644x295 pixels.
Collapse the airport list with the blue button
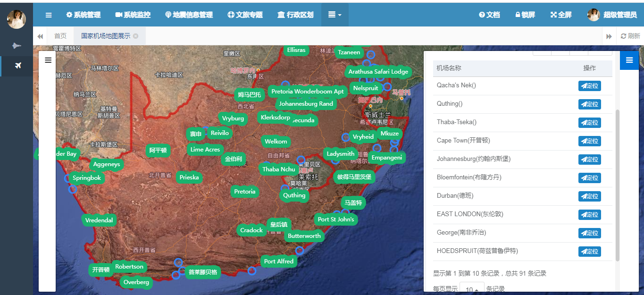tap(629, 60)
